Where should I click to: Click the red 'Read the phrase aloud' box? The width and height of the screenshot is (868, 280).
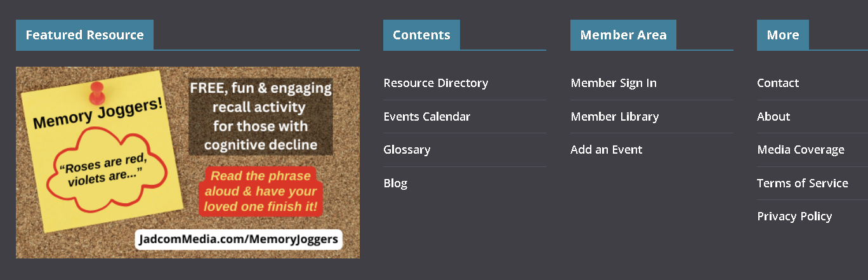260,191
